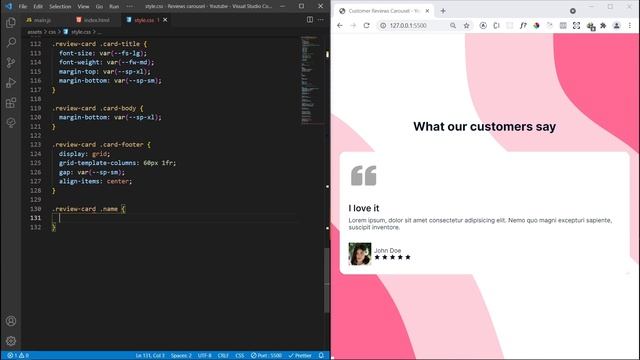Screen dimensions: 640x360
Task: Open the Run menu
Action: [x=114, y=7]
